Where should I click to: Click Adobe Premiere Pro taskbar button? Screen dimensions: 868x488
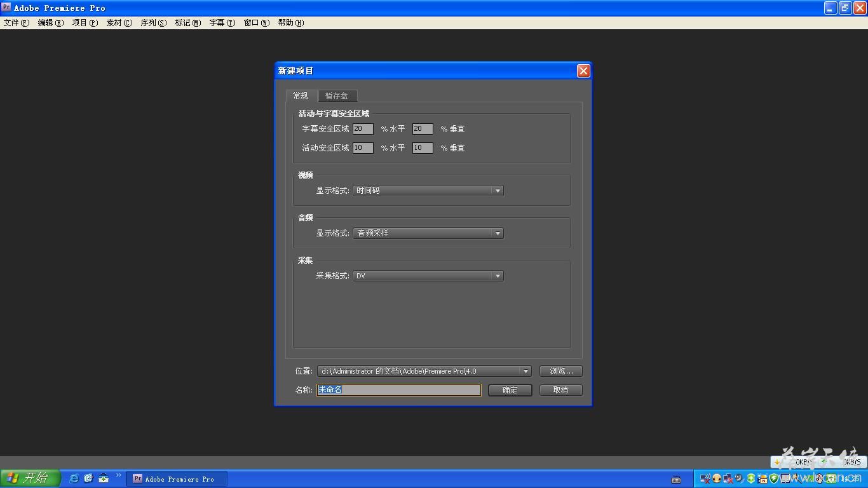point(177,479)
